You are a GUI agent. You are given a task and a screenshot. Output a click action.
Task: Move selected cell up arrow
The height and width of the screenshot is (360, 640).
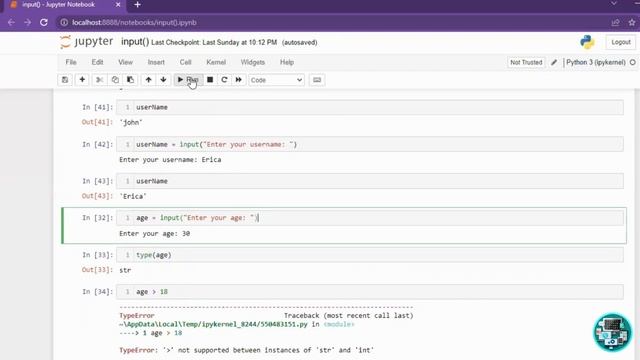pos(149,80)
